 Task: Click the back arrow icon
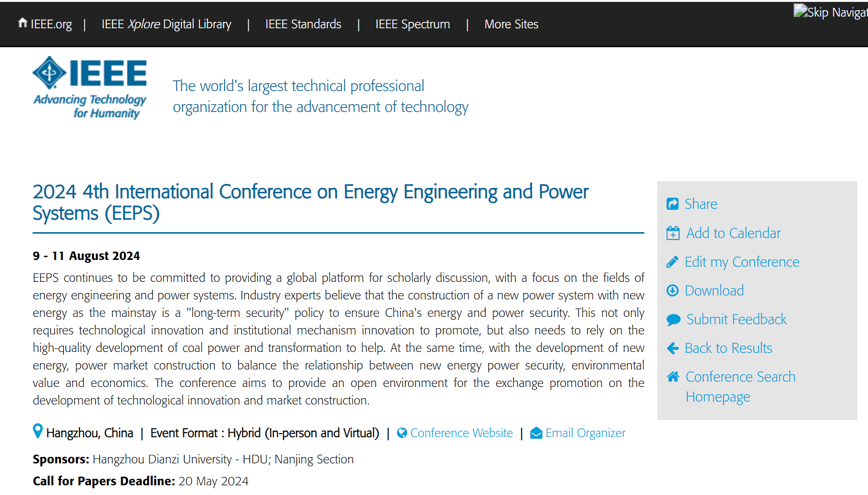[x=673, y=348]
